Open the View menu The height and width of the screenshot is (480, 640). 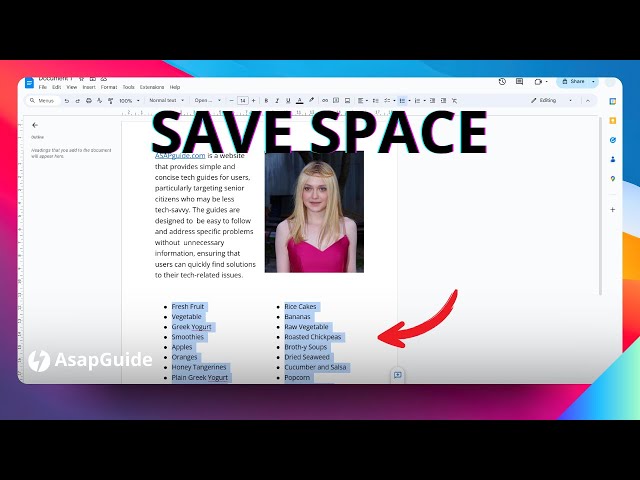tap(72, 87)
